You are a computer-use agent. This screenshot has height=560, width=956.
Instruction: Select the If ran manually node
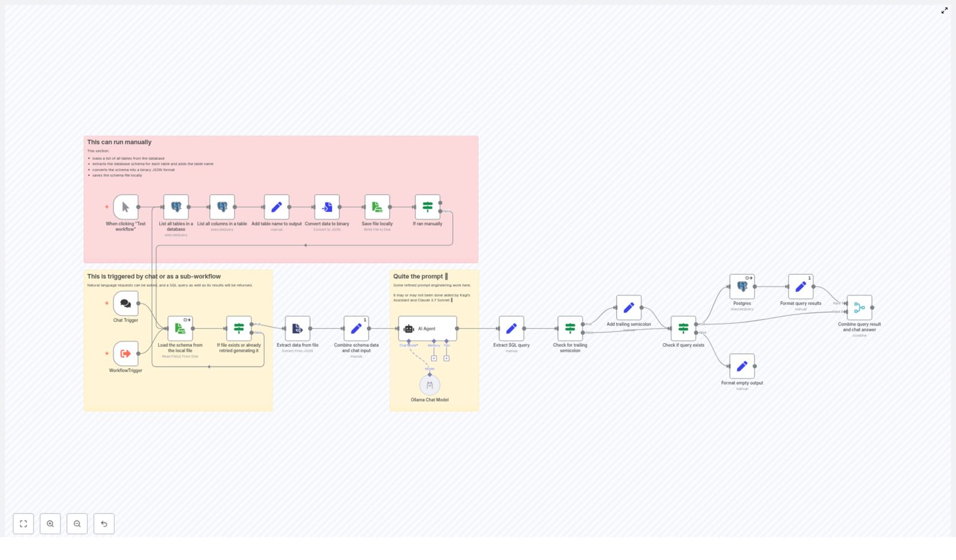427,208
